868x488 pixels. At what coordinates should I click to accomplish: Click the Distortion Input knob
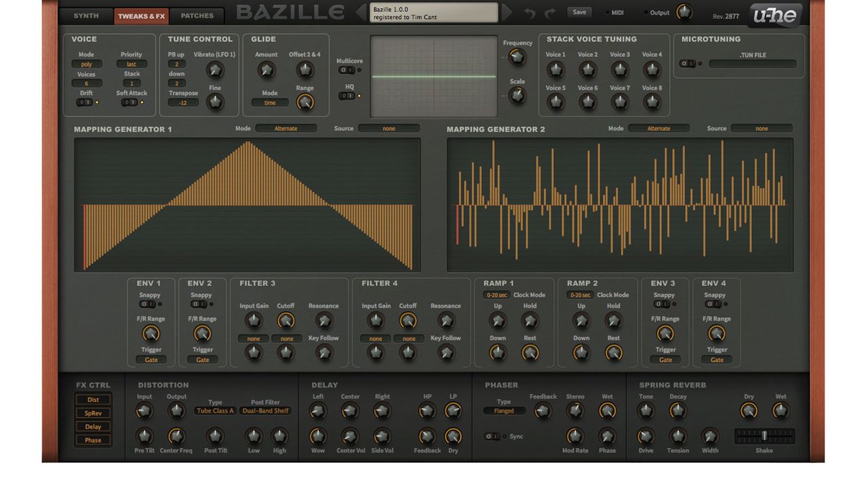(144, 411)
